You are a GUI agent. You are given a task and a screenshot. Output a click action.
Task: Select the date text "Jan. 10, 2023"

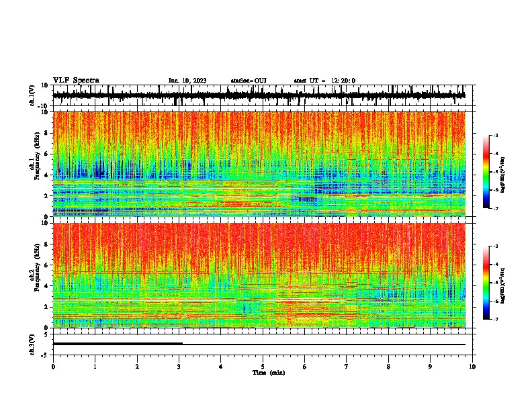tap(187, 81)
